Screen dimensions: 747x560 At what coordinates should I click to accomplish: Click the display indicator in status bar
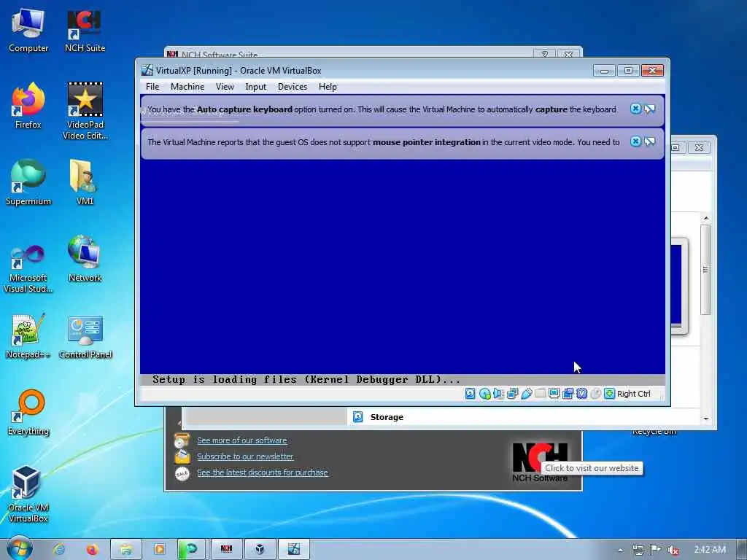click(554, 393)
